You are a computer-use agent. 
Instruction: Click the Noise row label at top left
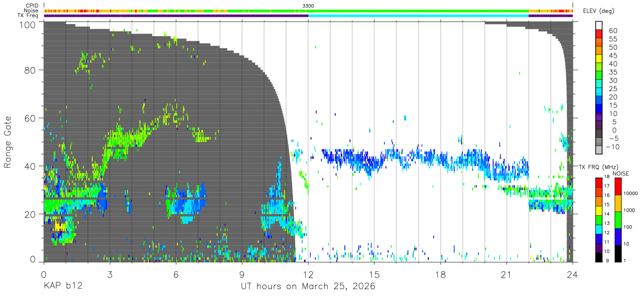[31, 10]
